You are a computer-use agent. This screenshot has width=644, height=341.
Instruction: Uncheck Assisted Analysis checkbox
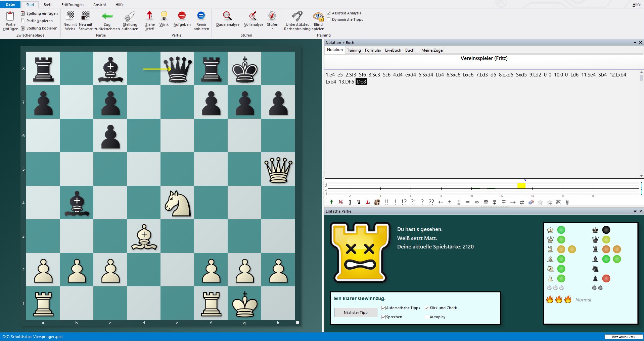(x=328, y=13)
